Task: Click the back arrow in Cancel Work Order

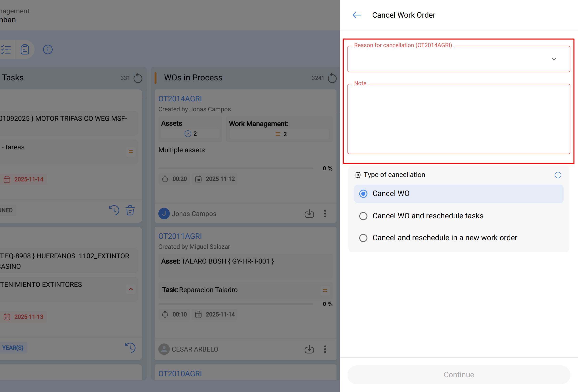Action: click(357, 15)
